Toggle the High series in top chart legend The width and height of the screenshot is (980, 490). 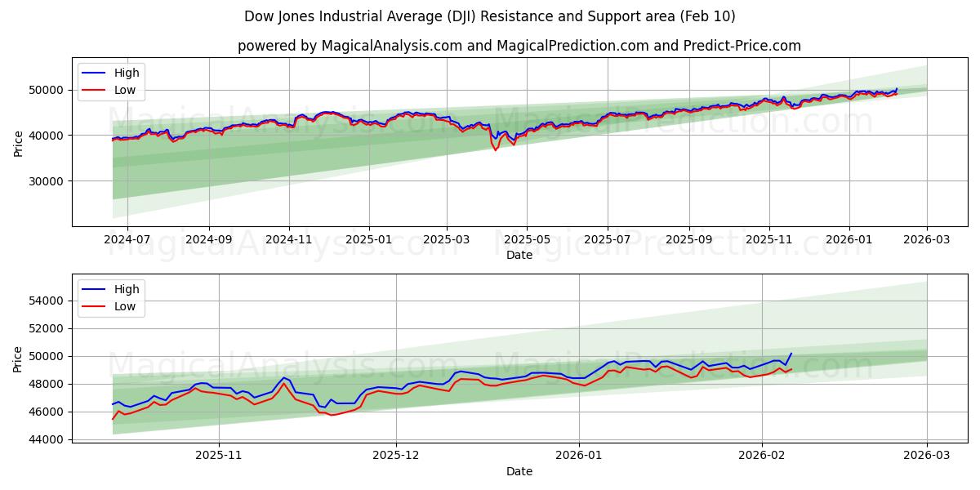115,73
